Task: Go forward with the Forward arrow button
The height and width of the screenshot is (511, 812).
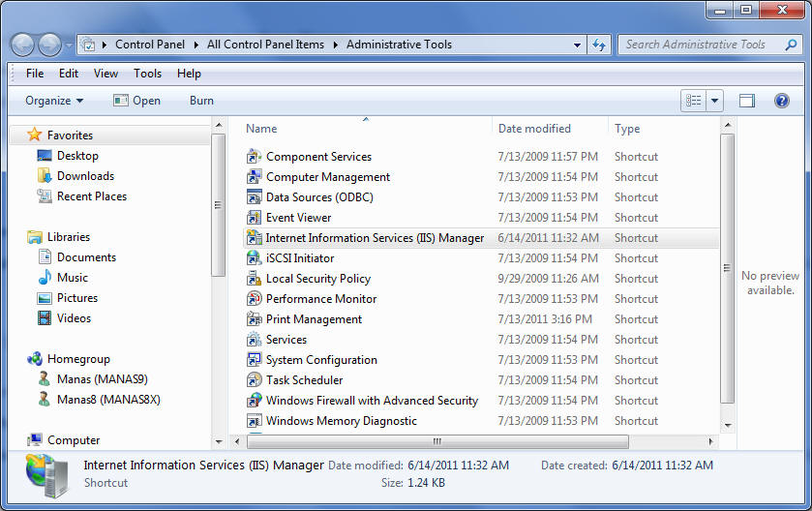Action: 50,45
